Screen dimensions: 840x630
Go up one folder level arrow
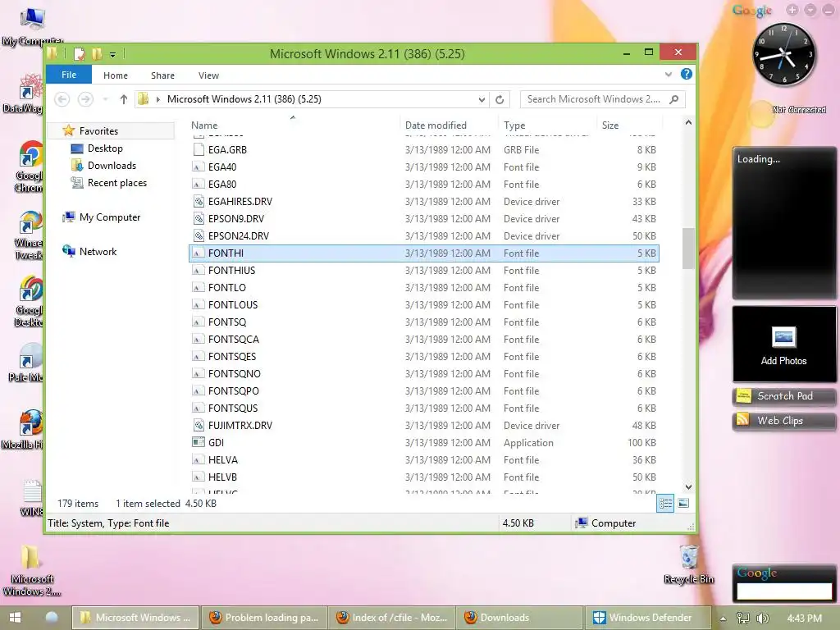124,99
